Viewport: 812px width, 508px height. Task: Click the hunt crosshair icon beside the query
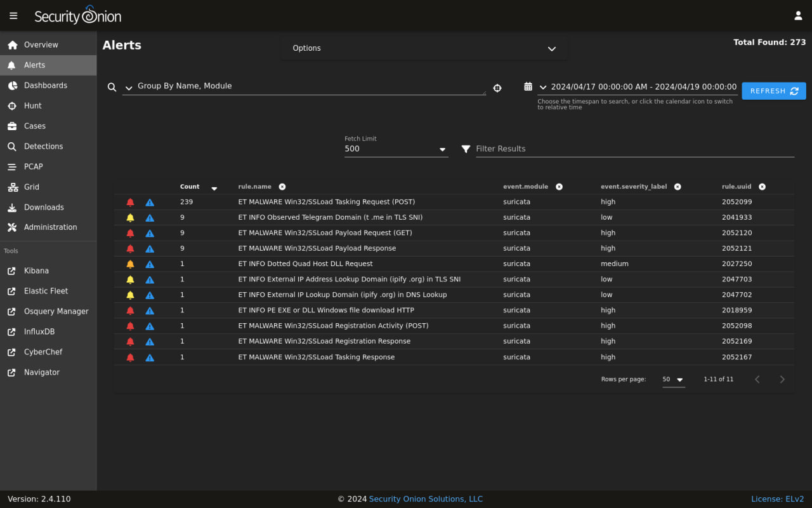pos(497,88)
